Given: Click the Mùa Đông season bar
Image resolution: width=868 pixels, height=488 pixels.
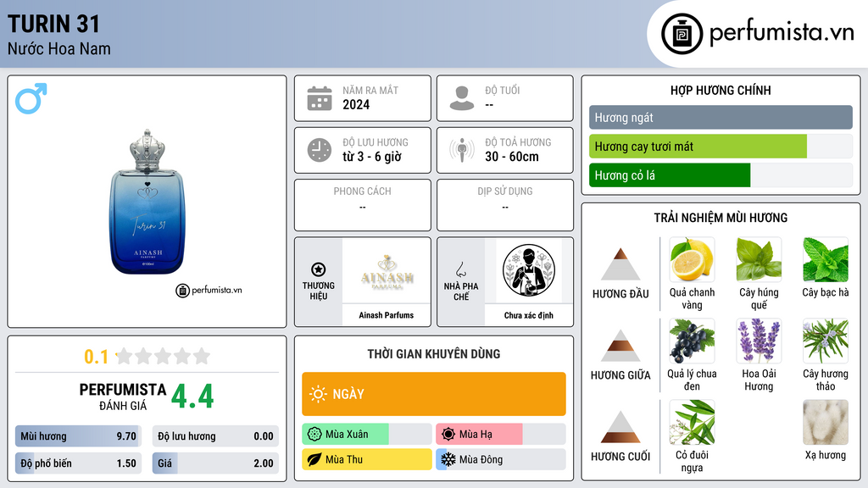Looking at the screenshot, I should point(501,459).
